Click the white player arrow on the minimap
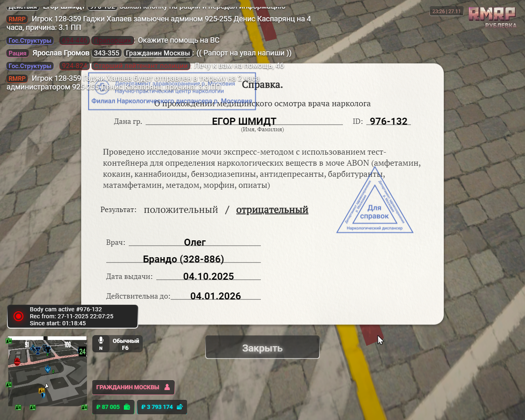The image size is (525, 420). coord(46,386)
